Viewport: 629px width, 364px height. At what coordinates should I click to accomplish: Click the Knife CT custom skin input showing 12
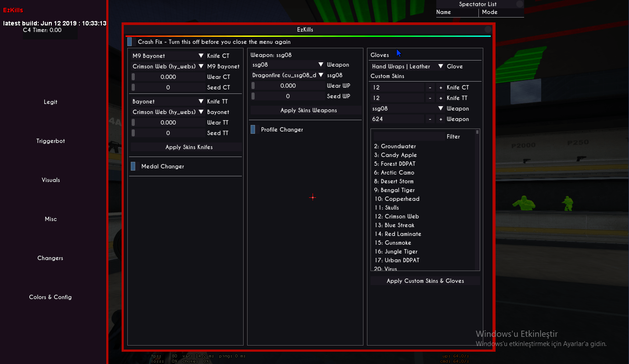pyautogui.click(x=397, y=87)
